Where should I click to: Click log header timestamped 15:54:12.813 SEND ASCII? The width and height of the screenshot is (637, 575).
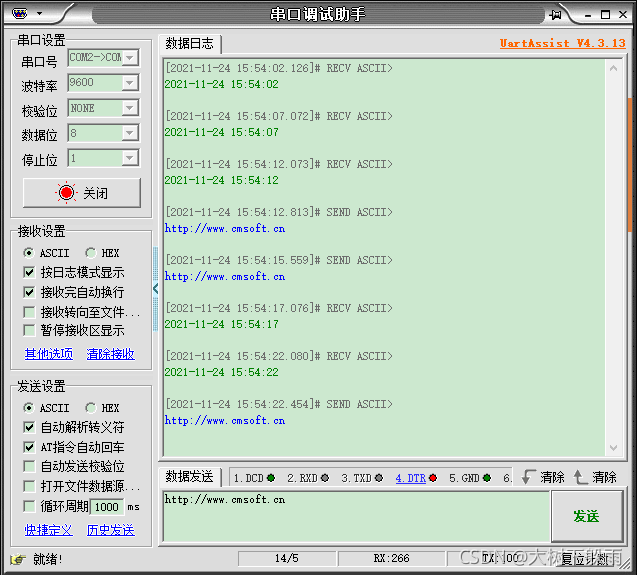pyautogui.click(x=279, y=212)
